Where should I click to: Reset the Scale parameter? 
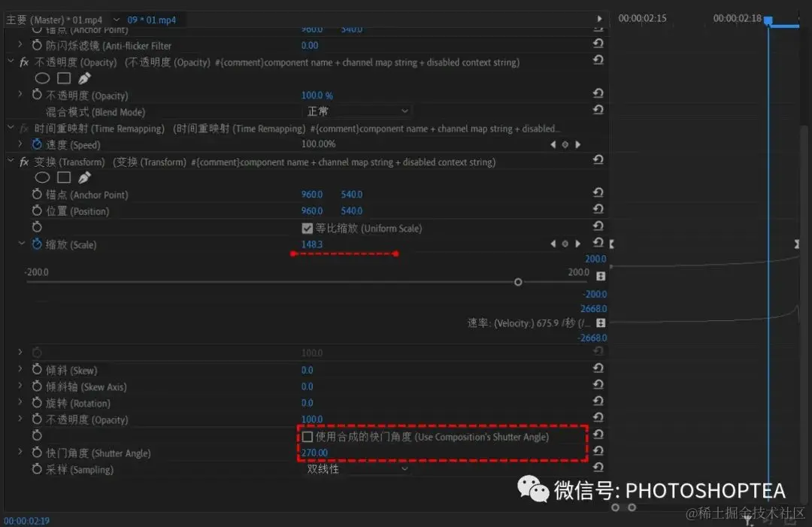coord(598,242)
